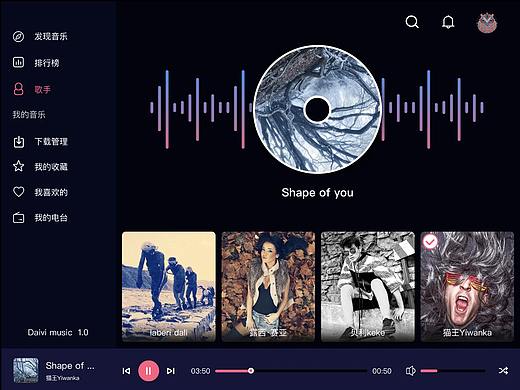Click the remaining time 00:50

[x=382, y=371]
